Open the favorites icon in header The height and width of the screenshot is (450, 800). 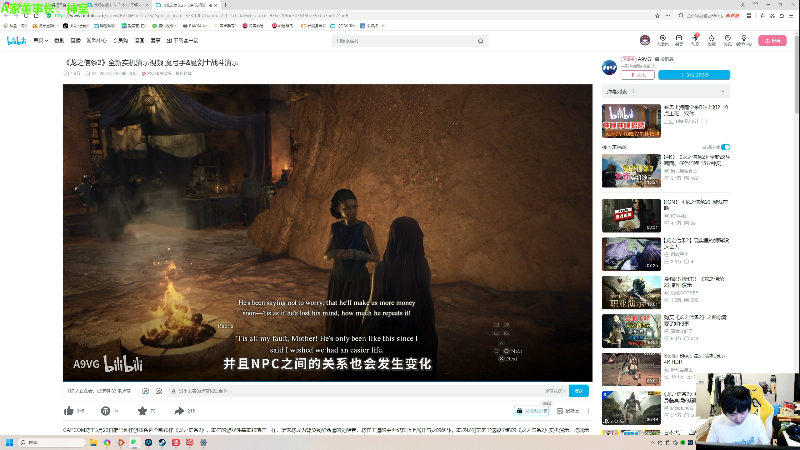click(x=711, y=40)
